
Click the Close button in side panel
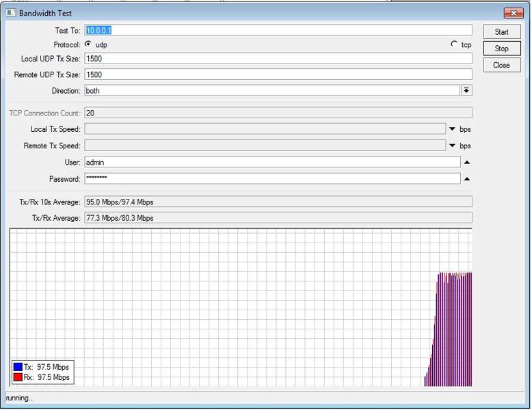(501, 65)
